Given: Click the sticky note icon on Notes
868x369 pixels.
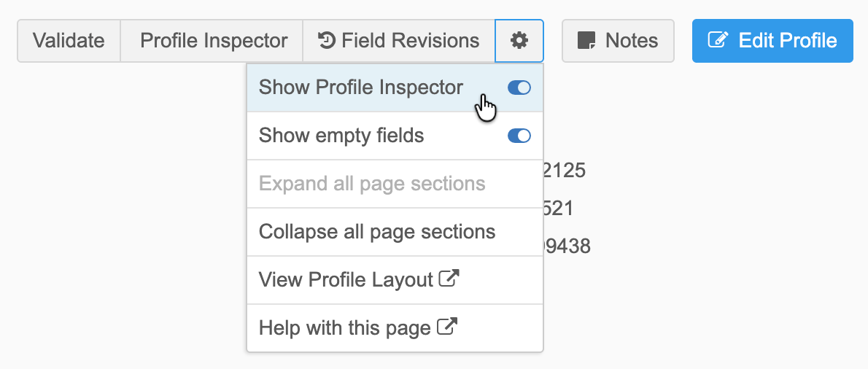Looking at the screenshot, I should coord(586,40).
